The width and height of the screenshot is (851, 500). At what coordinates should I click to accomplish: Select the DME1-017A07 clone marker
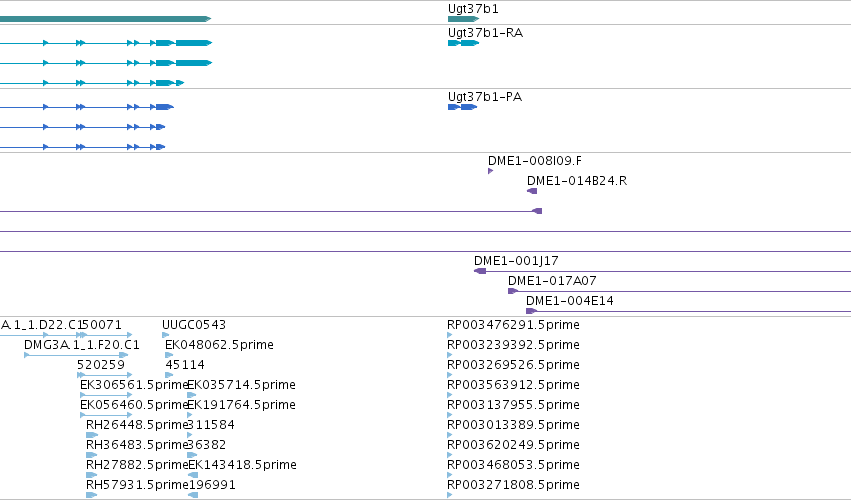pos(513,291)
